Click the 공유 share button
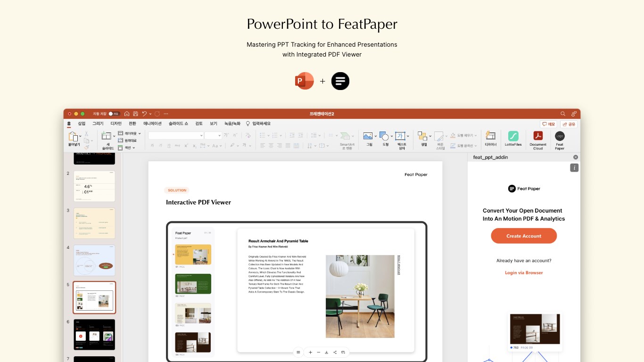The width and height of the screenshot is (644, 362). click(x=569, y=124)
